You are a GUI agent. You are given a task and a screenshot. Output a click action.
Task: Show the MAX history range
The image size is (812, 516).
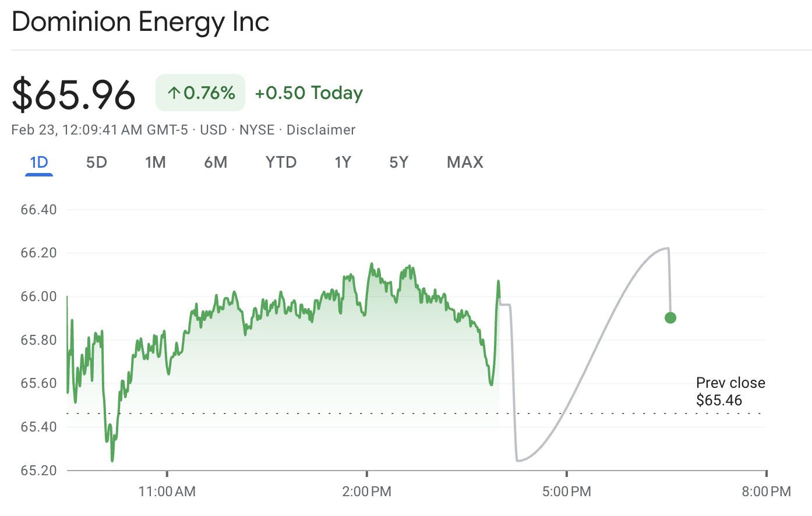pyautogui.click(x=465, y=162)
